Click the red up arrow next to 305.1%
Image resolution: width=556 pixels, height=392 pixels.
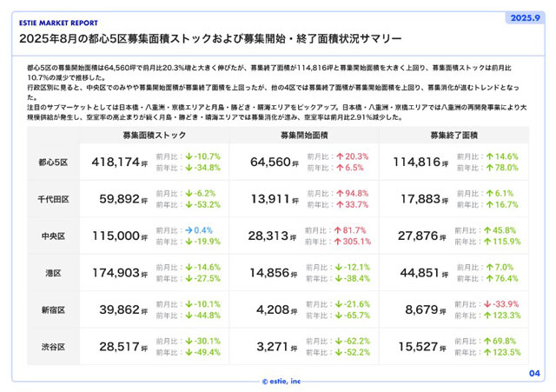[x=339, y=241]
